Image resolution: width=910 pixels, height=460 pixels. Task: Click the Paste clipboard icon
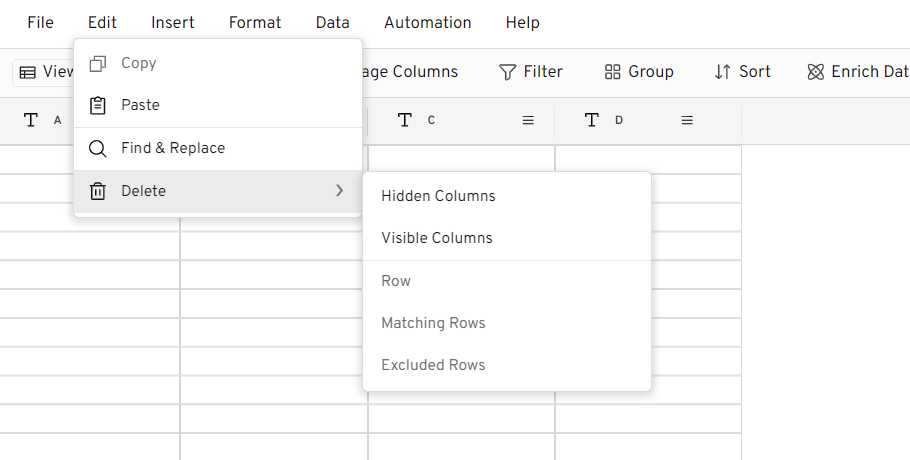pos(97,105)
